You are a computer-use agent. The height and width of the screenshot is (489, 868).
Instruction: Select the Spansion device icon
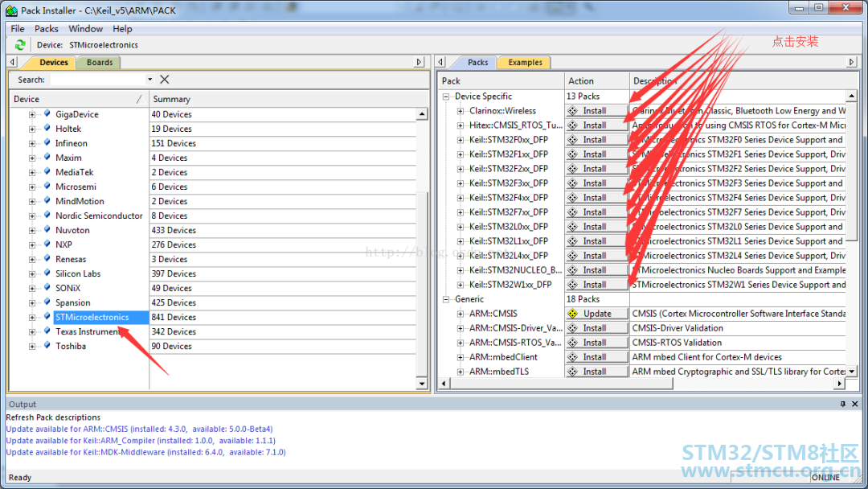pyautogui.click(x=47, y=302)
